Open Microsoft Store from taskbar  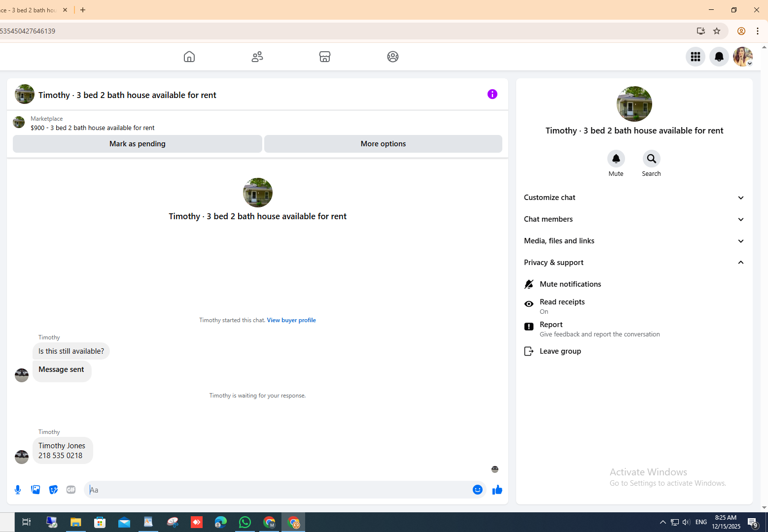100,522
